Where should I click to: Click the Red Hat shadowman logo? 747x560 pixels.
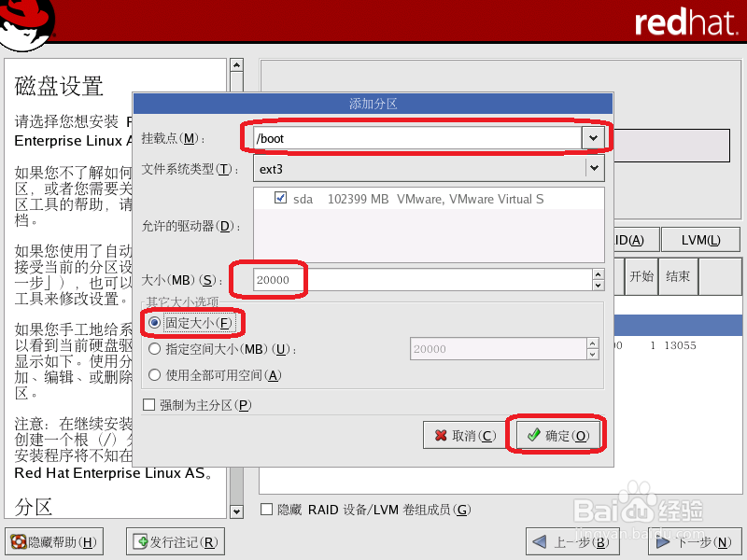click(x=27, y=24)
